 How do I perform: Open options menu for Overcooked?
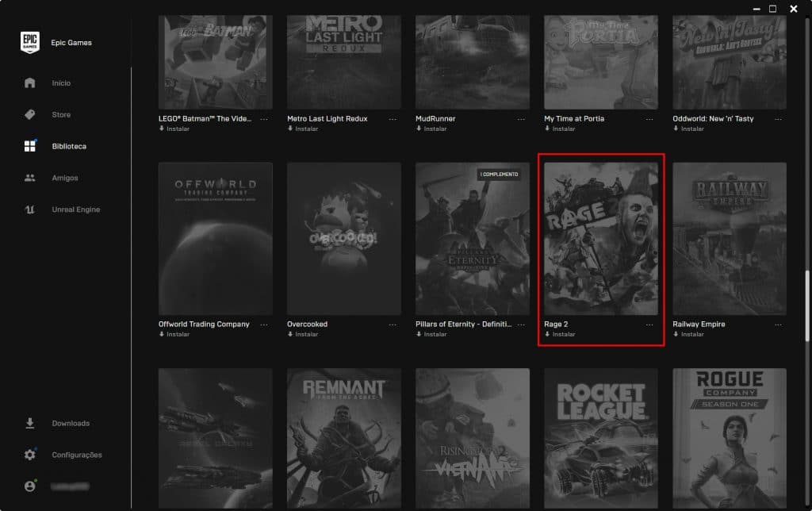pos(393,325)
